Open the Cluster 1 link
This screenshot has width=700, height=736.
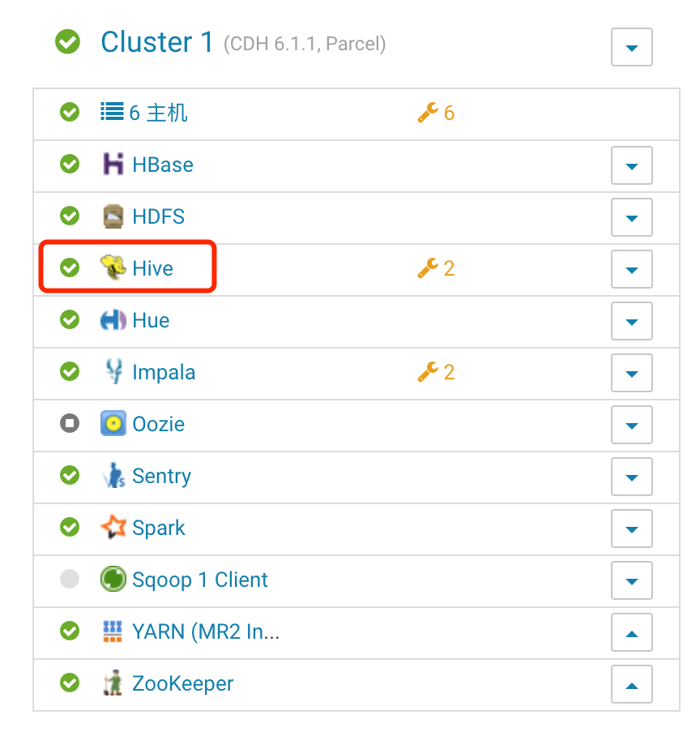157,42
